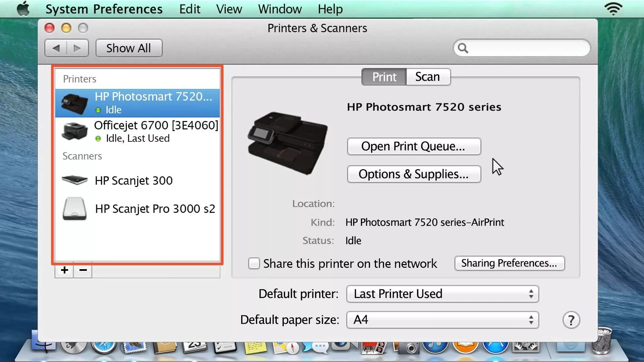Open the View menu
Image resolution: width=644 pixels, height=362 pixels.
229,9
